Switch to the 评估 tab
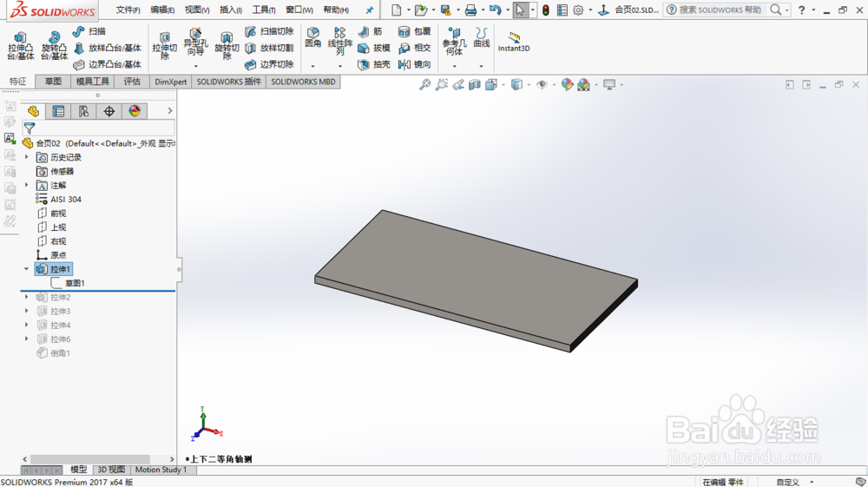This screenshot has height=487, width=868. 132,82
